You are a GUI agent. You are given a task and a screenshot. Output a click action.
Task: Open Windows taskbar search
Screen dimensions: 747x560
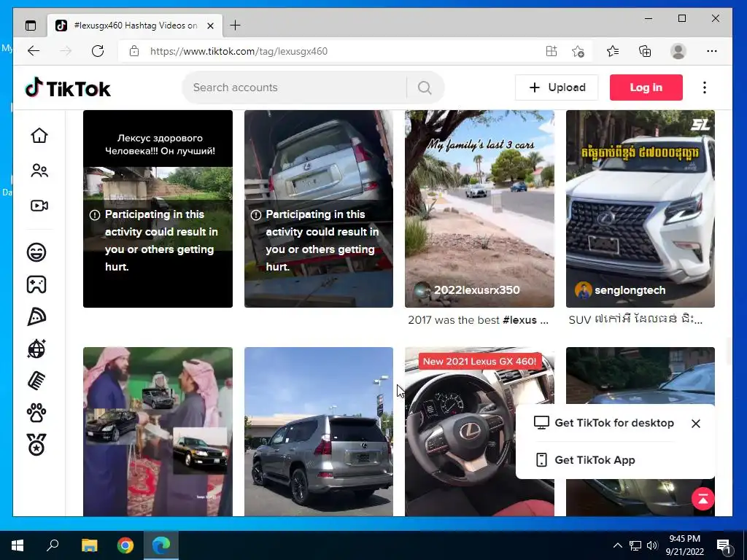pos(53,545)
